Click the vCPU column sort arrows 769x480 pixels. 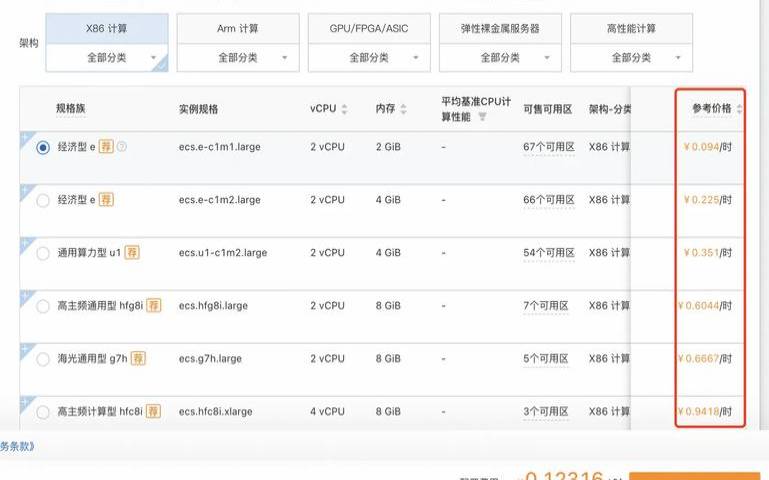tap(345, 108)
